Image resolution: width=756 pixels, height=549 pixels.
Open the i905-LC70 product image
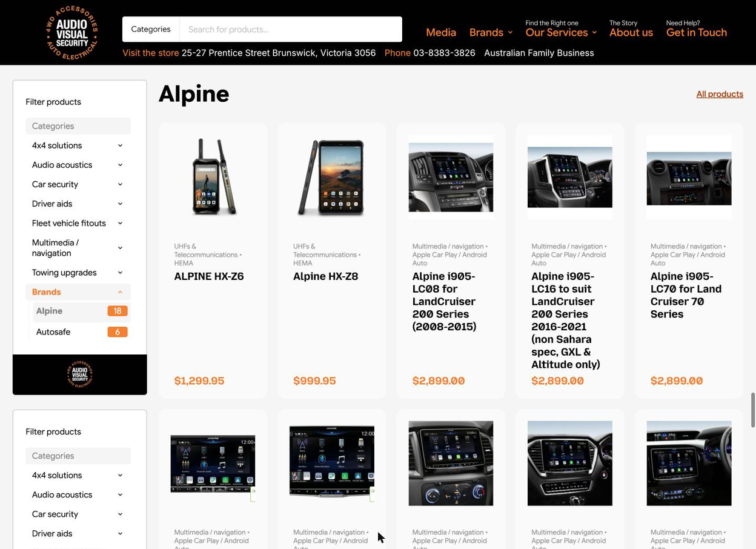tap(689, 177)
